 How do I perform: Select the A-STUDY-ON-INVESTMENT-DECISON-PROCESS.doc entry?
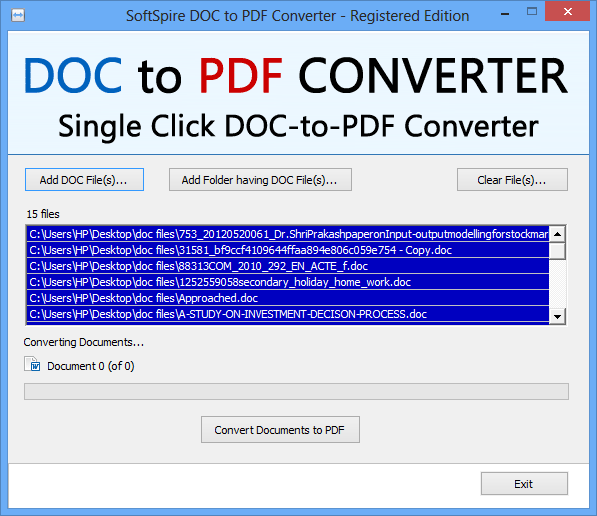tap(288, 314)
